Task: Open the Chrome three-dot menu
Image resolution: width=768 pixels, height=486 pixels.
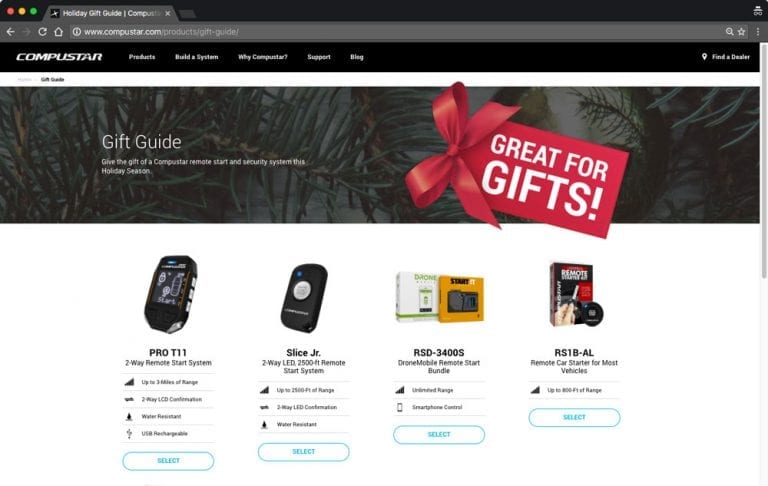Action: coord(757,32)
